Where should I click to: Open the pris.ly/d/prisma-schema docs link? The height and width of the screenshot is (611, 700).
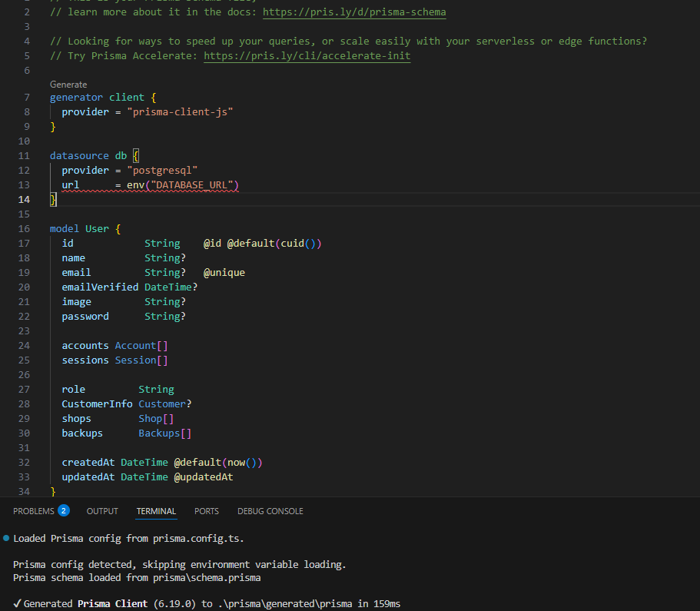354,12
